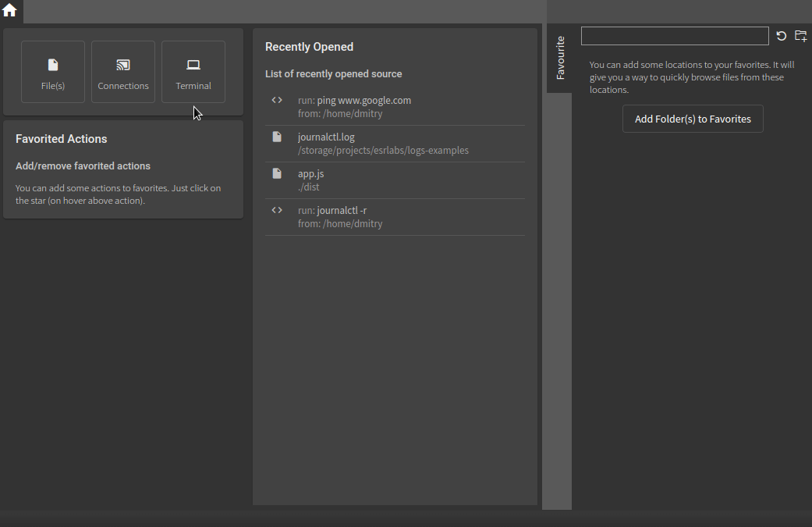Viewport: 812px width, 527px height.
Task: Click the Recently Opened heading
Action: click(309, 47)
